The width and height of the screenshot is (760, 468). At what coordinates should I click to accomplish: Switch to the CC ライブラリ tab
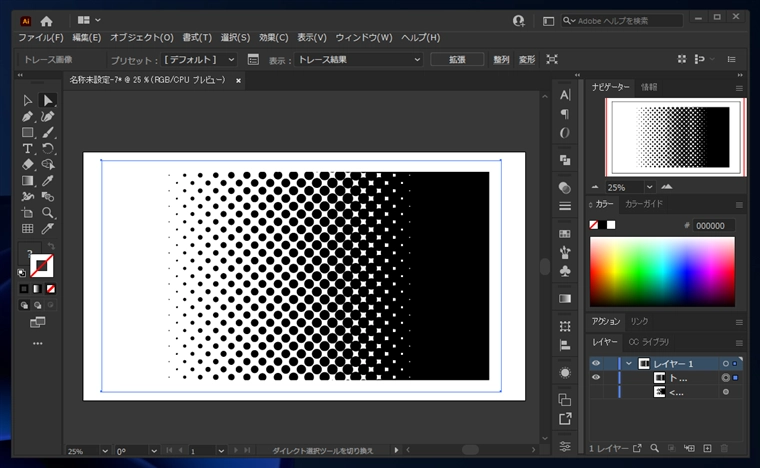[649, 342]
